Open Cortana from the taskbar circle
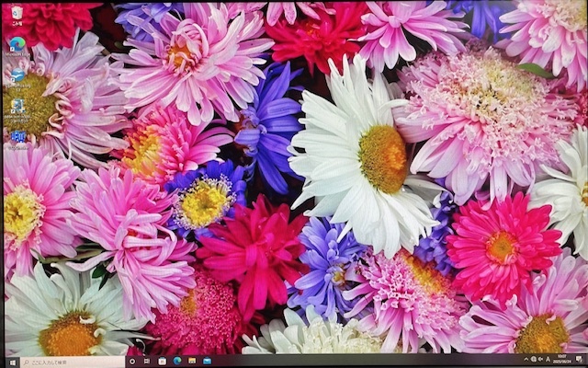The height and width of the screenshot is (368, 588). [x=132, y=362]
